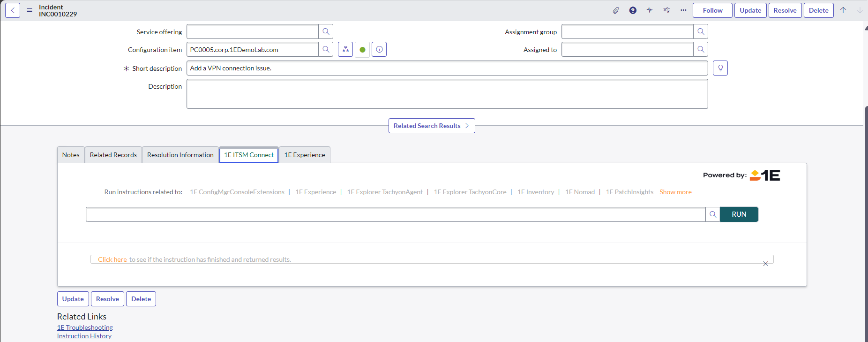The image size is (868, 342).
Task: Open the 1E Troubleshooting link
Action: click(x=85, y=327)
